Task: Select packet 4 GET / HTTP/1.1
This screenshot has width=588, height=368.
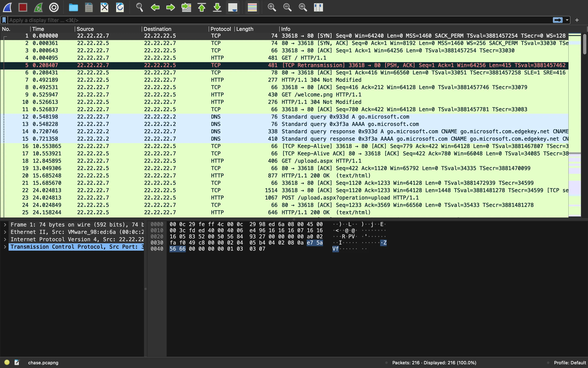Action: pos(284,58)
